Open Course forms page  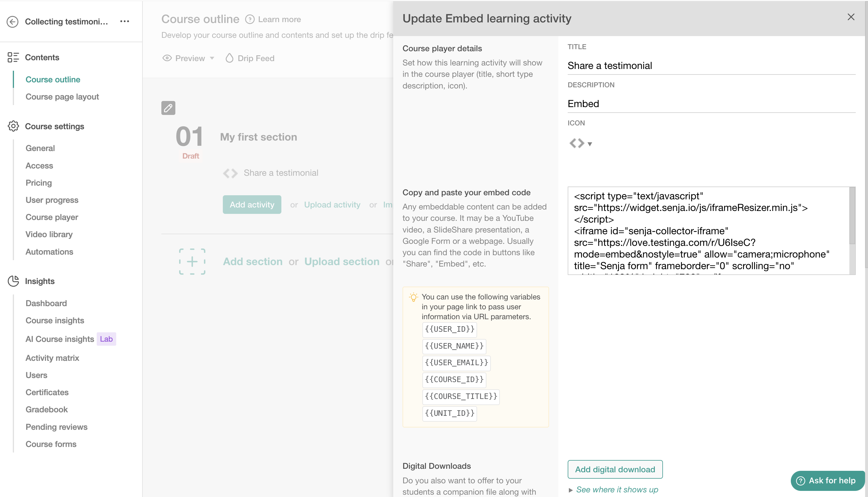(51, 444)
